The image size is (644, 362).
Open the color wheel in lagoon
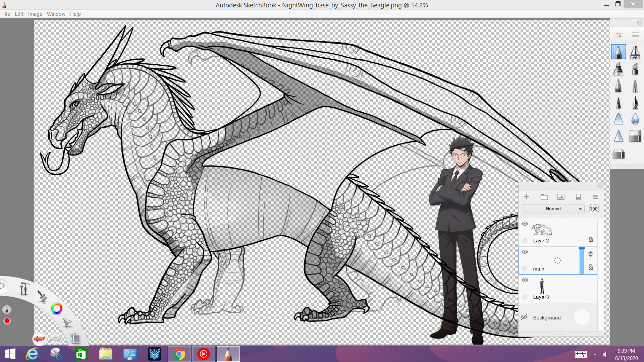point(57,308)
